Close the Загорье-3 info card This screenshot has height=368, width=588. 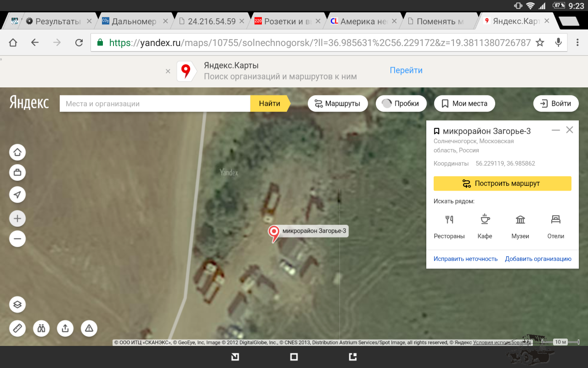pos(570,130)
